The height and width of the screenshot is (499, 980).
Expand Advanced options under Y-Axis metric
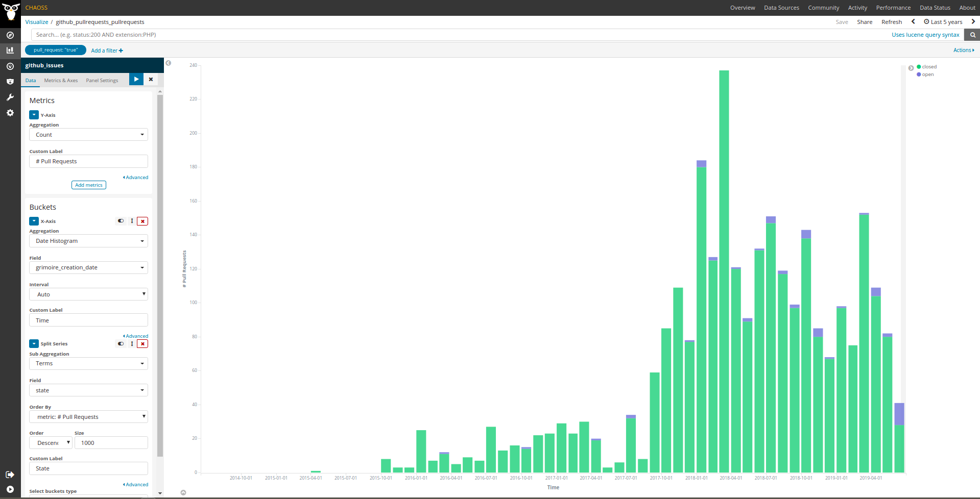pos(136,178)
